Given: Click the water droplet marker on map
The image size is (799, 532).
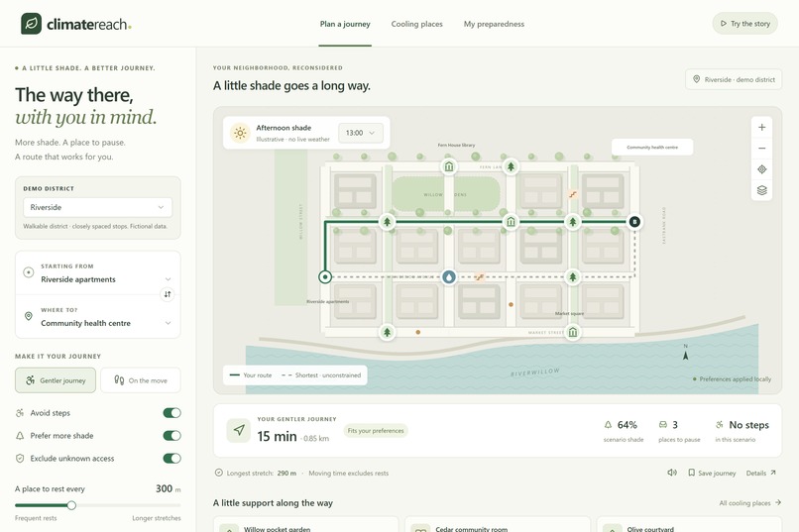Looking at the screenshot, I should [x=449, y=277].
